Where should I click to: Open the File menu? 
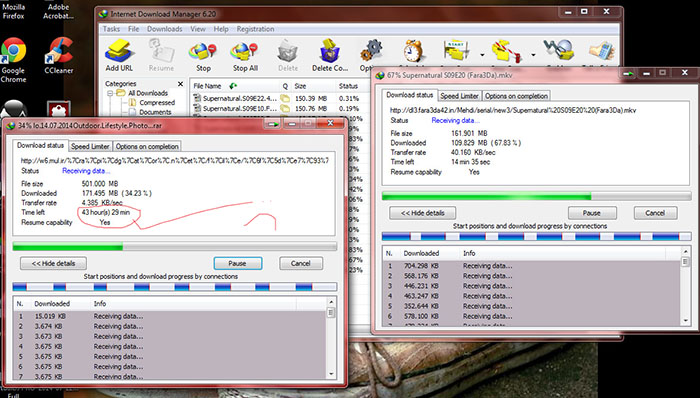133,29
